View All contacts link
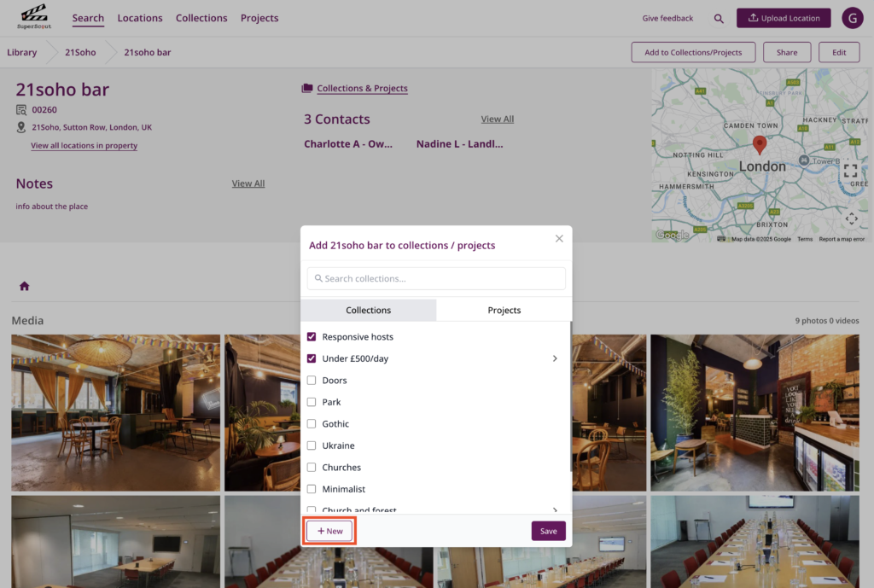The image size is (874, 588). tap(498, 119)
